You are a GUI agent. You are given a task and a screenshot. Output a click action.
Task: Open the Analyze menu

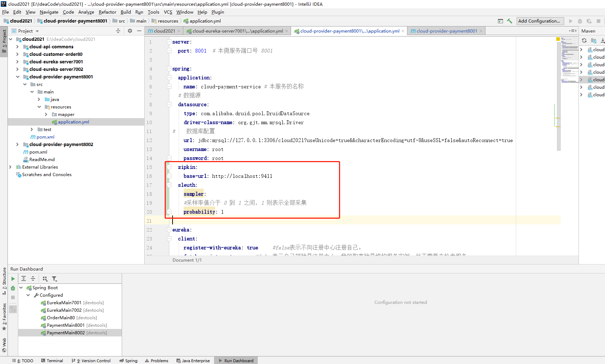[86, 12]
